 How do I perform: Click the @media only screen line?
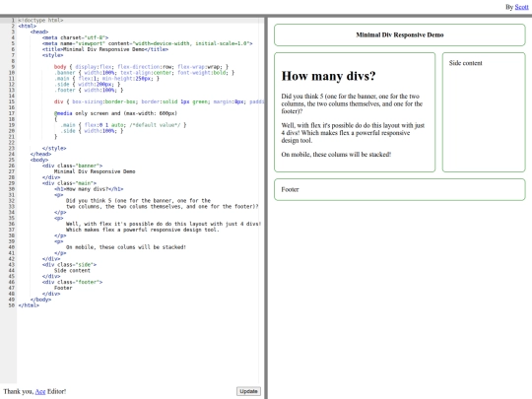(115, 113)
